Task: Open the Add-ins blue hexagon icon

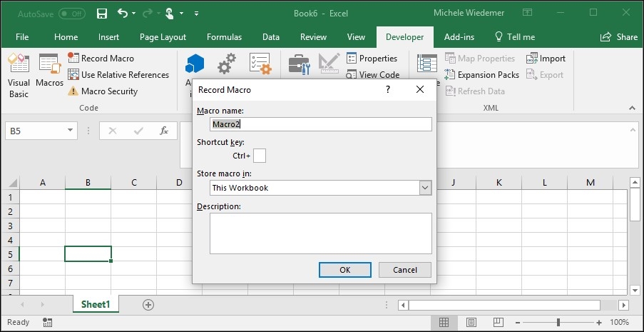Action: 195,64
